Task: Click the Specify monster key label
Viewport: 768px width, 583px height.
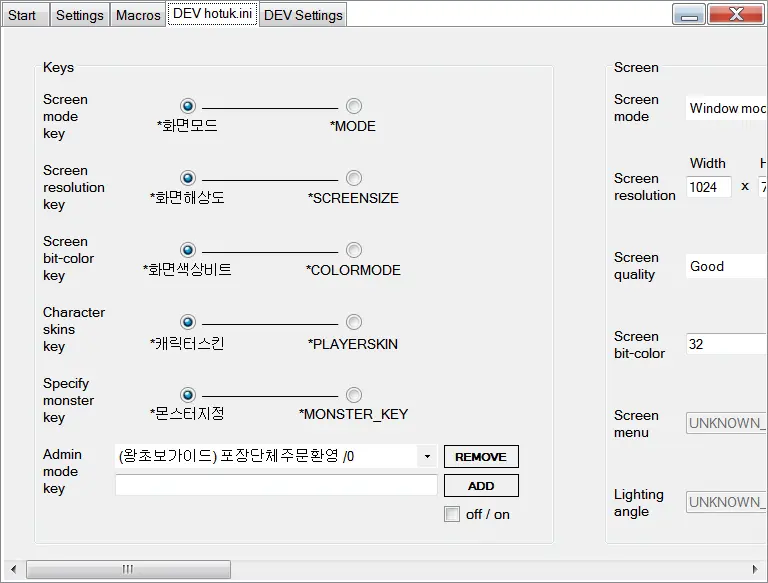Action: point(68,400)
